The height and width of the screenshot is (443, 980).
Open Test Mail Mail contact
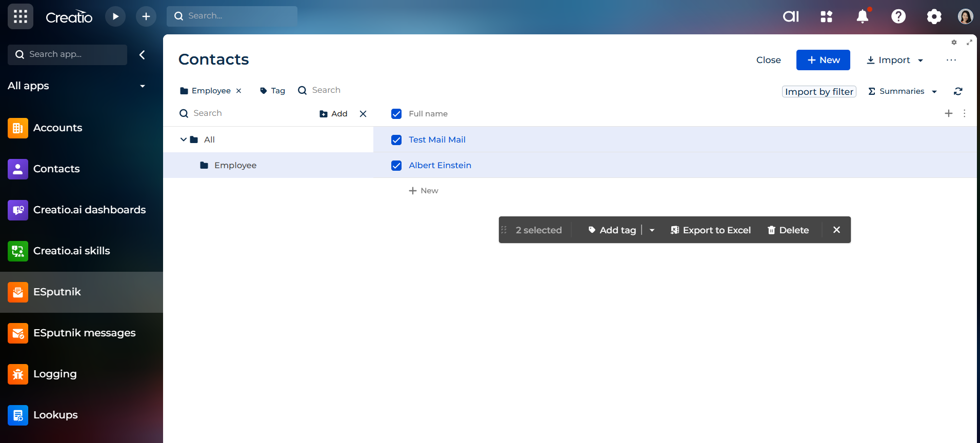point(437,139)
